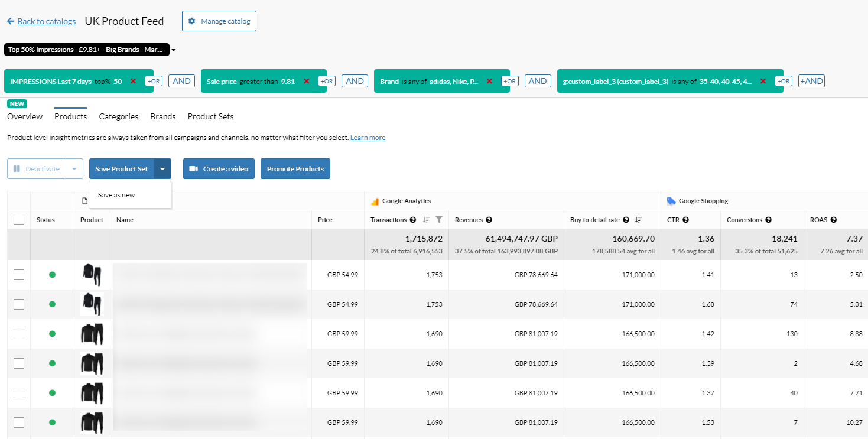Screen dimensions: 868x439
Task: Edit the 35-40, 40-45 custom label values
Action: [726, 81]
